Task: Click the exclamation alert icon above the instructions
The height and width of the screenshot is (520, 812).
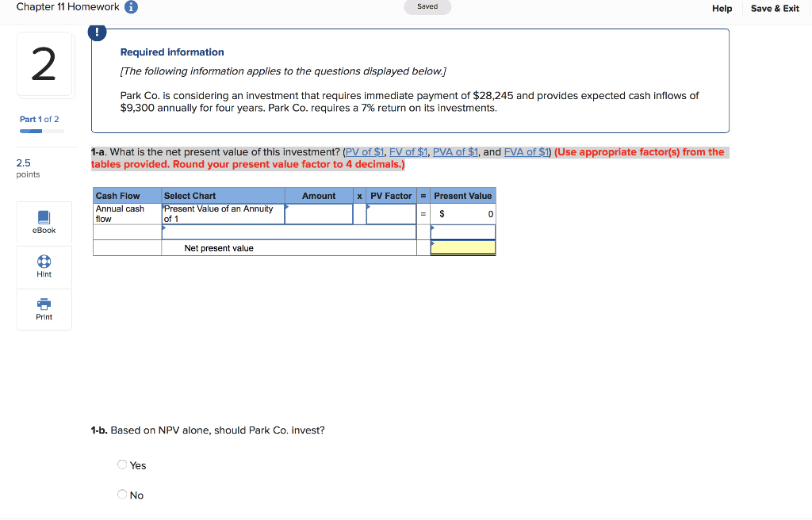Action: pos(97,32)
